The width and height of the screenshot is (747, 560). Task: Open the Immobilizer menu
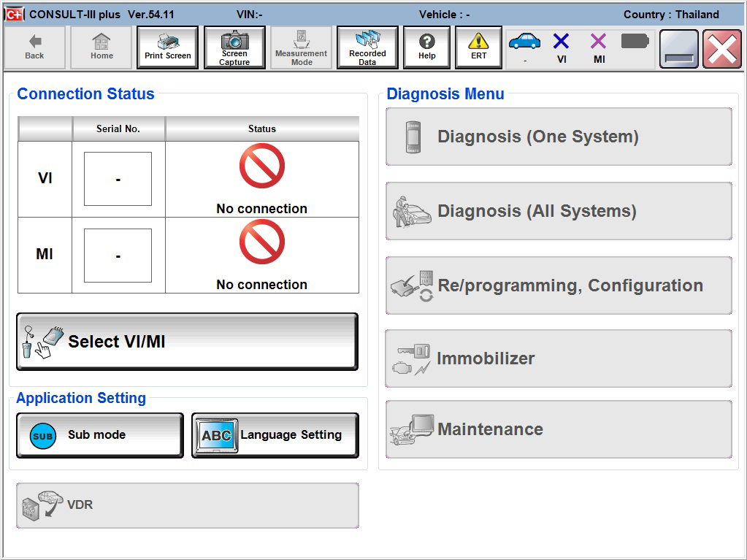tap(559, 358)
